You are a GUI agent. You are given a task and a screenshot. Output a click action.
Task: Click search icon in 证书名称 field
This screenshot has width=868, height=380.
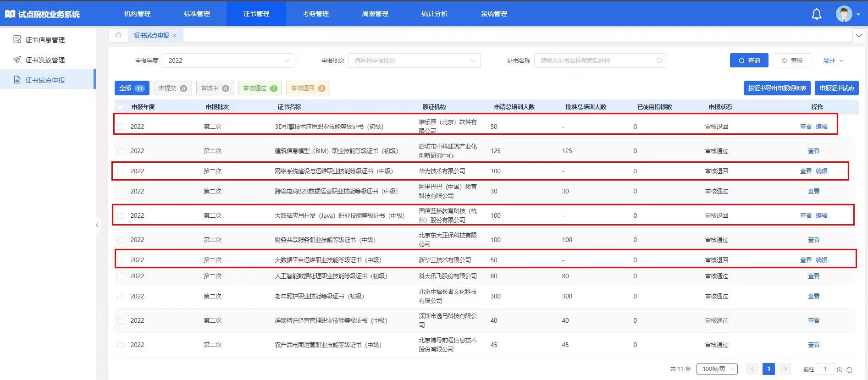point(659,61)
